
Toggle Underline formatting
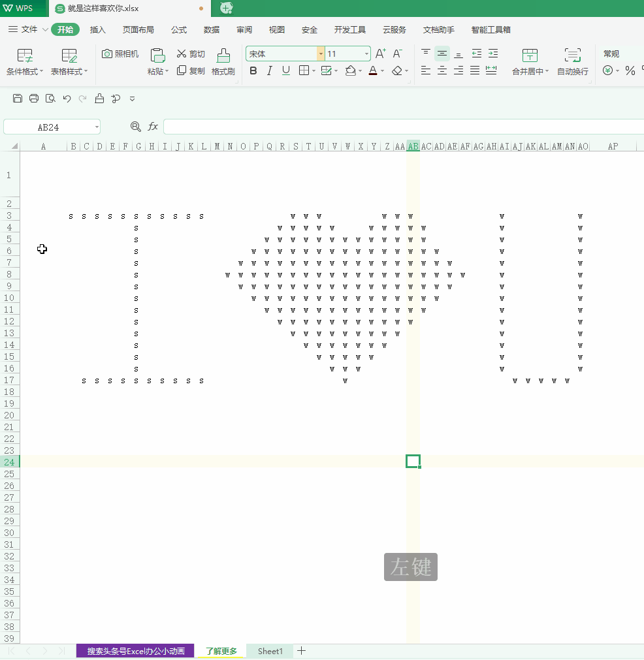click(x=286, y=71)
